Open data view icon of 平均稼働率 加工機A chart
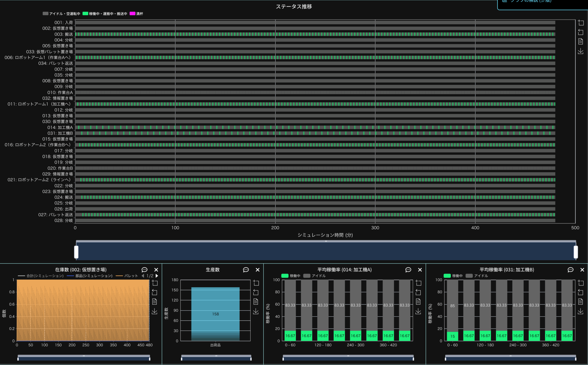Image resolution: width=588 pixels, height=365 pixels. pyautogui.click(x=418, y=301)
